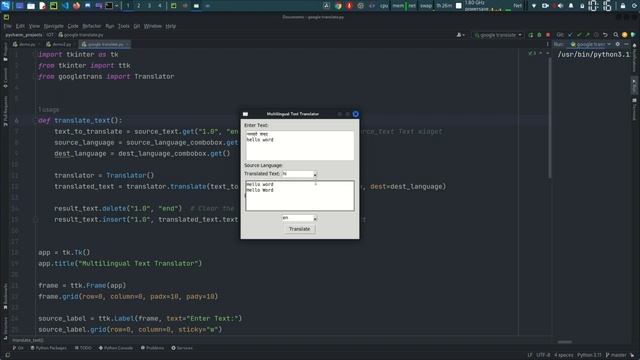Click the Translate button in translator window
This screenshot has width=640, height=360.
click(x=300, y=229)
